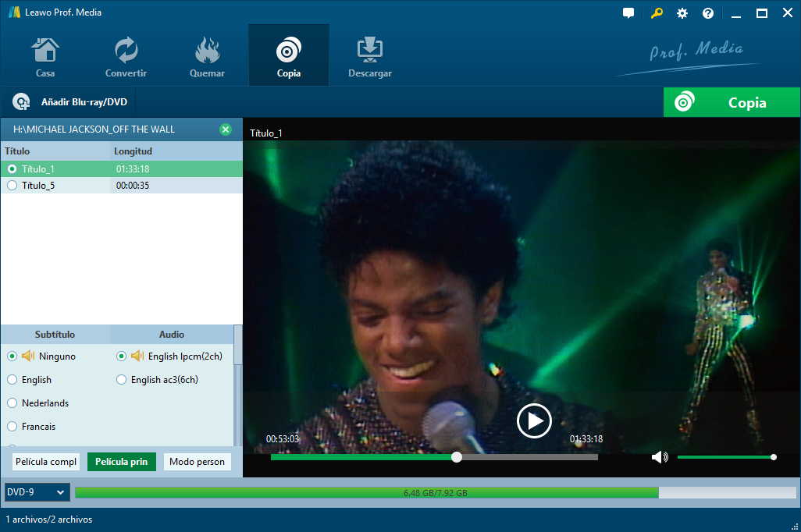The image size is (801, 532).
Task: Select English ac3(6ch) audio track
Action: coord(121,380)
